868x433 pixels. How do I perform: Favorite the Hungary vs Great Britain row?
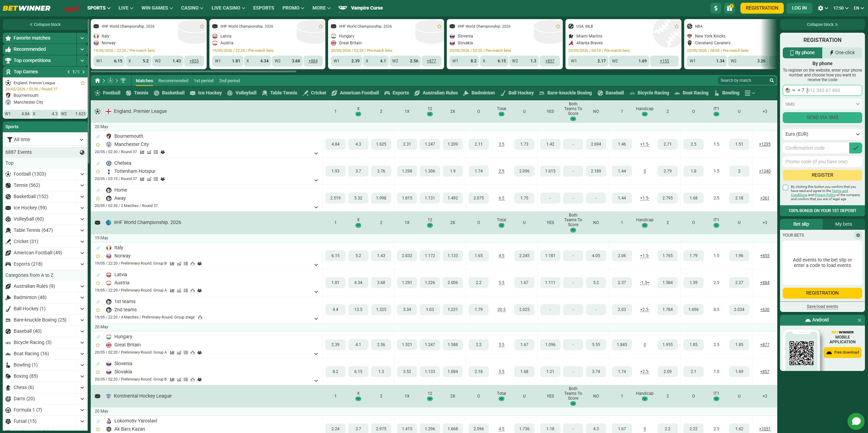[98, 345]
